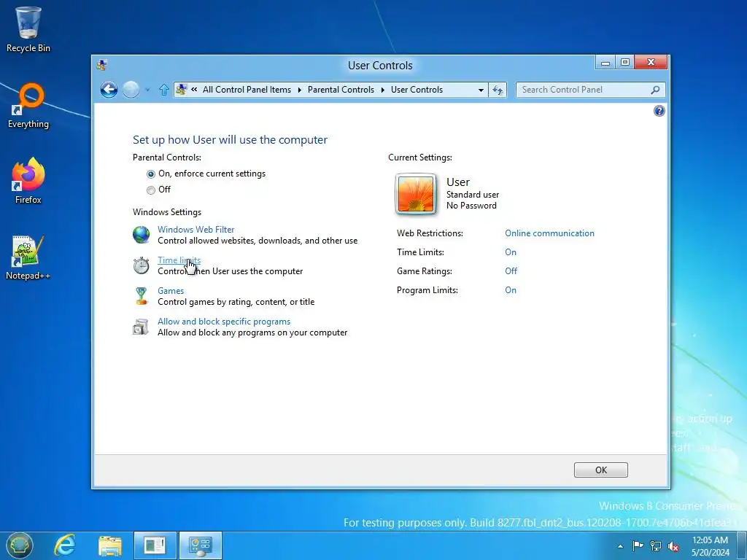The image size is (747, 560).
Task: Refresh the User Controls page
Action: tap(498, 90)
